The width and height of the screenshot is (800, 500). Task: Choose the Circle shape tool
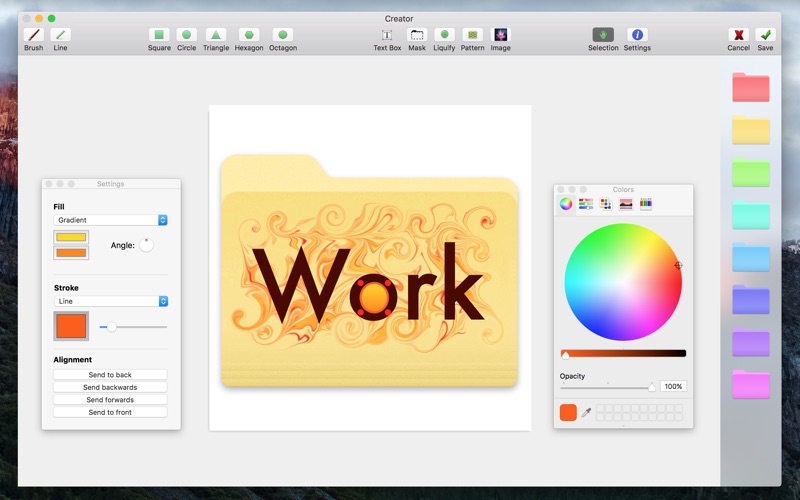pos(186,39)
